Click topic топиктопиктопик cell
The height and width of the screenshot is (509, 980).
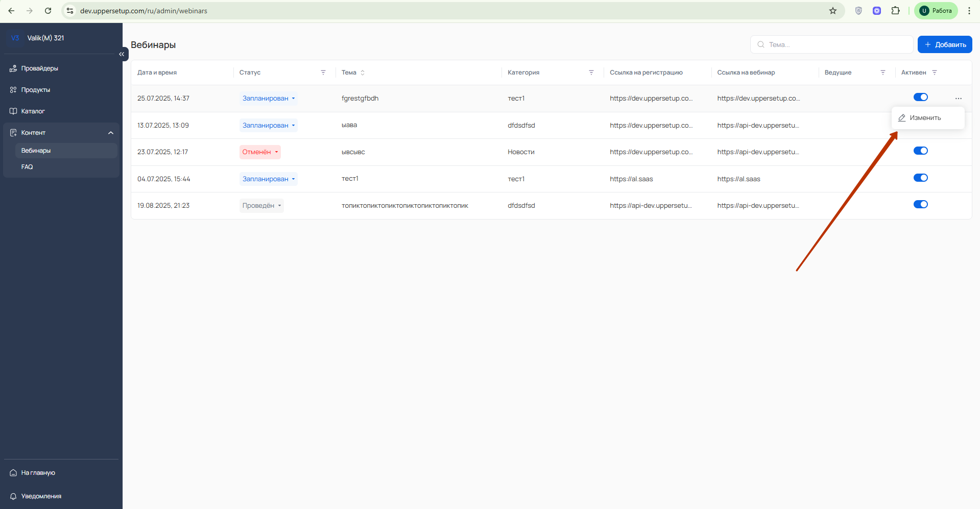click(405, 206)
